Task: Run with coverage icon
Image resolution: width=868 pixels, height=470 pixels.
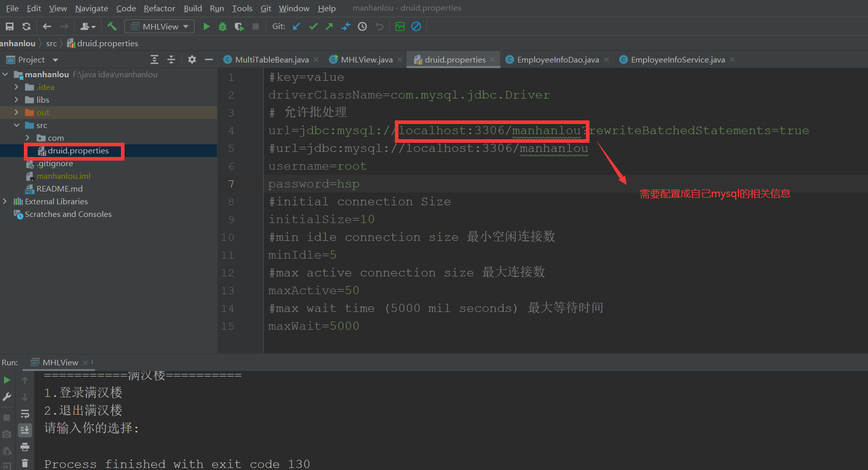Action: tap(239, 26)
